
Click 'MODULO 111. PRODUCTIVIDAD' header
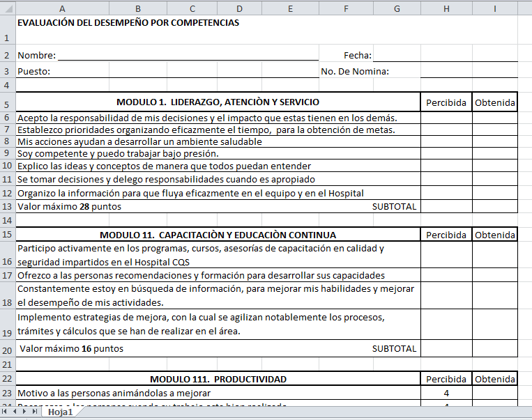(x=218, y=379)
